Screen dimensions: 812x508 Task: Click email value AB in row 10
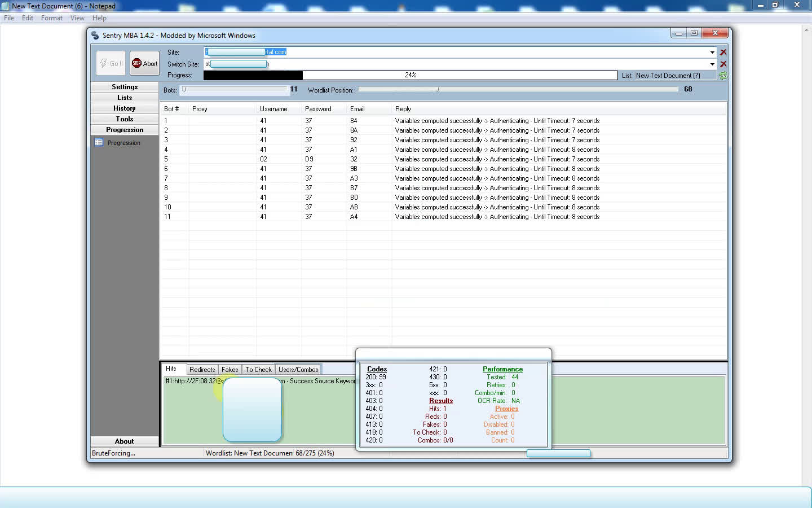[x=354, y=207]
